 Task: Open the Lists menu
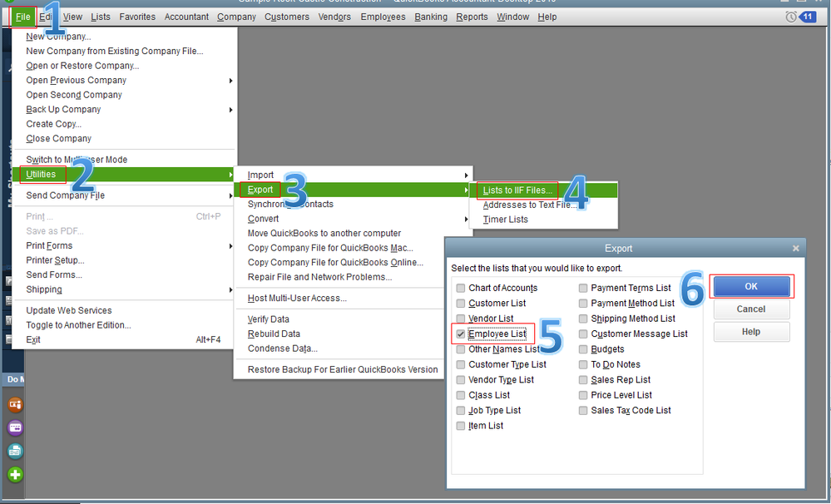101,17
